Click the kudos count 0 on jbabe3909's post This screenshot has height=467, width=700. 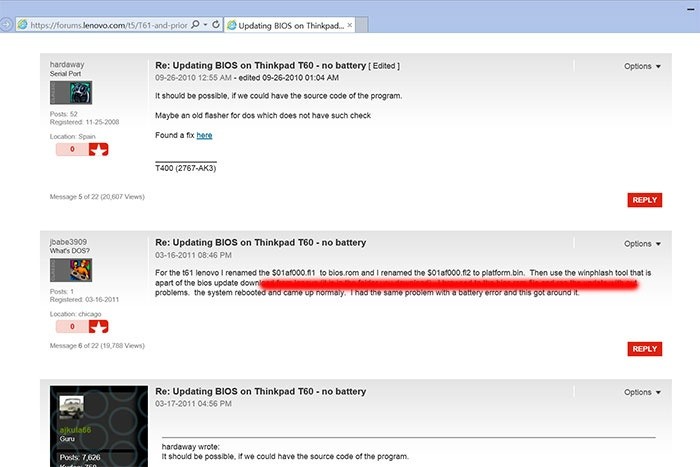coord(72,326)
